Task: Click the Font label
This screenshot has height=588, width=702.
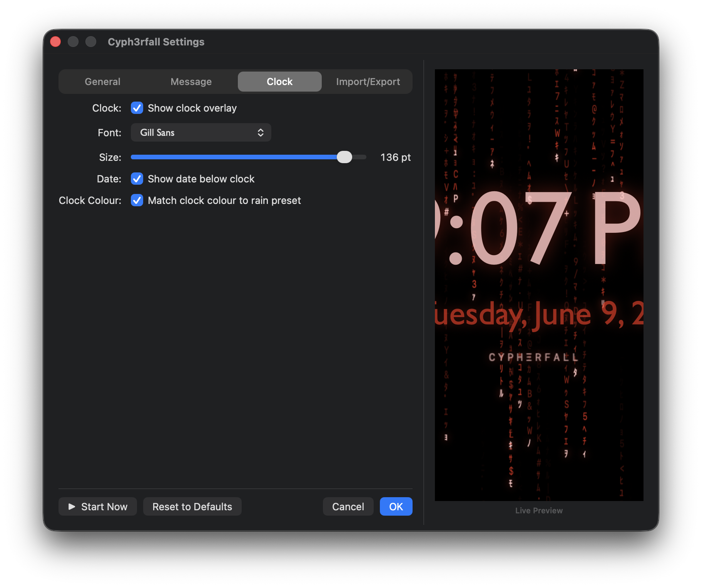Action: click(110, 133)
